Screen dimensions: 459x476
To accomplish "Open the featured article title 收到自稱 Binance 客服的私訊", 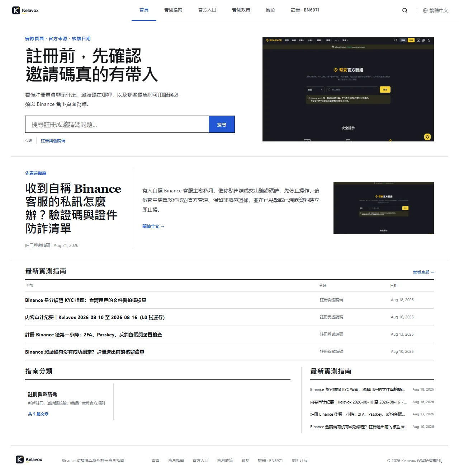I will coord(73,208).
